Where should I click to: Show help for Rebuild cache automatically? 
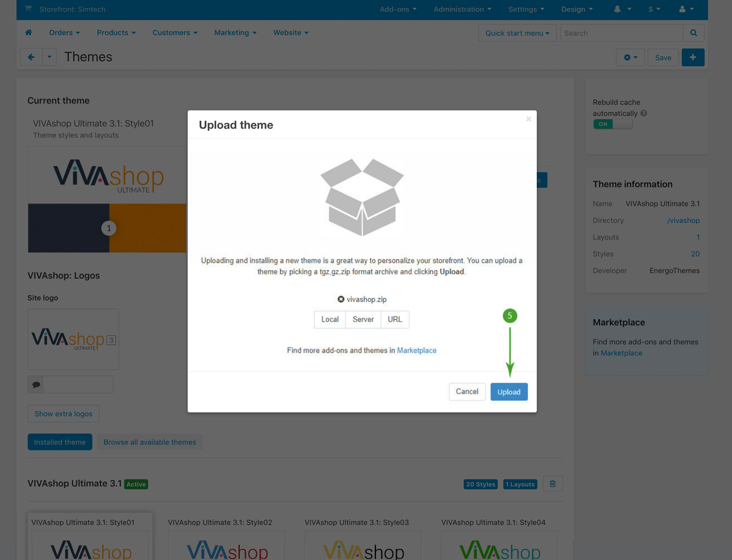644,113
